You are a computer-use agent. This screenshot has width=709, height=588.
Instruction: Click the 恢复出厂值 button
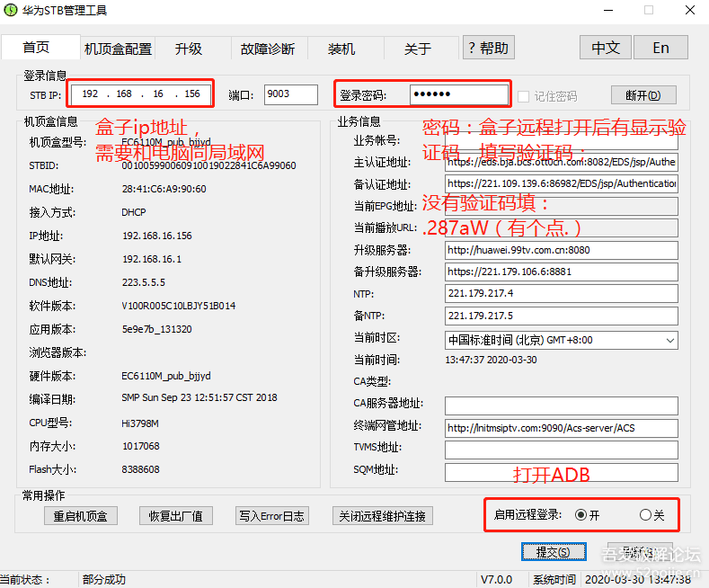coord(176,516)
